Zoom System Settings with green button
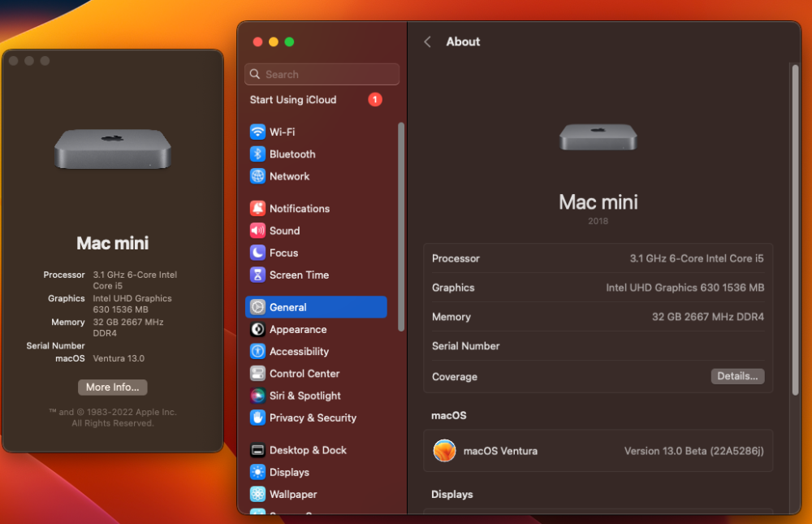 click(290, 42)
